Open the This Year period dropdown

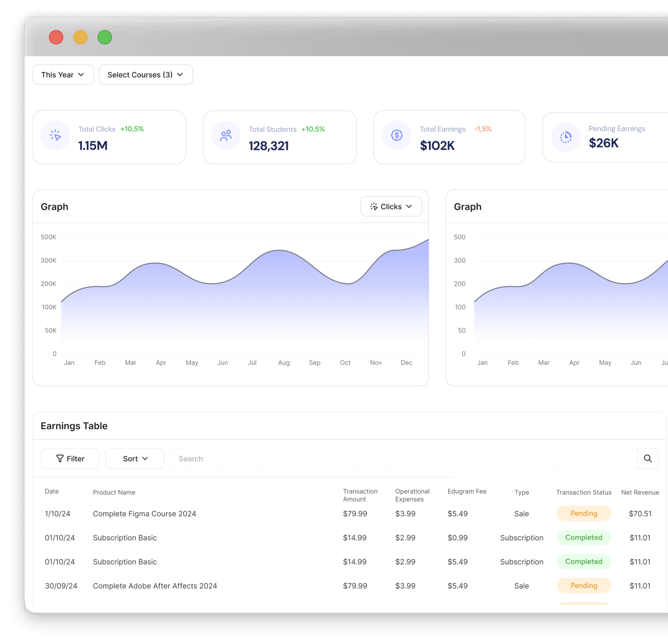click(x=63, y=75)
